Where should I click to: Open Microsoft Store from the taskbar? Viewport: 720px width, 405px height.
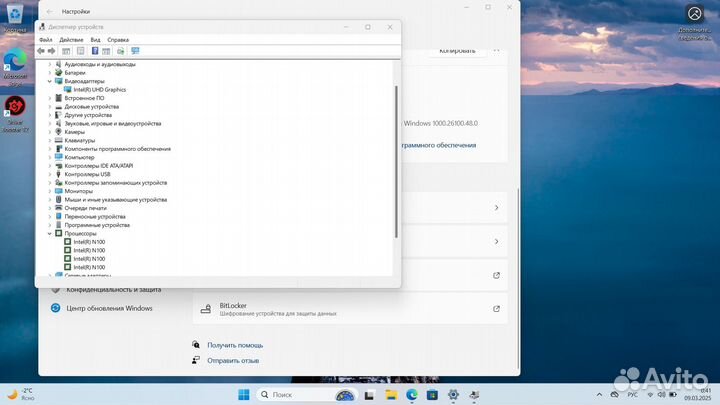click(x=432, y=394)
